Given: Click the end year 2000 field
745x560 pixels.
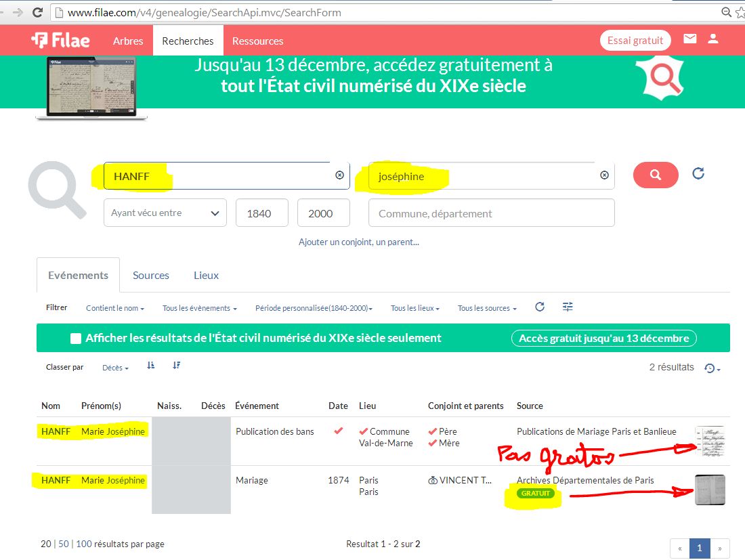Looking at the screenshot, I should (324, 213).
